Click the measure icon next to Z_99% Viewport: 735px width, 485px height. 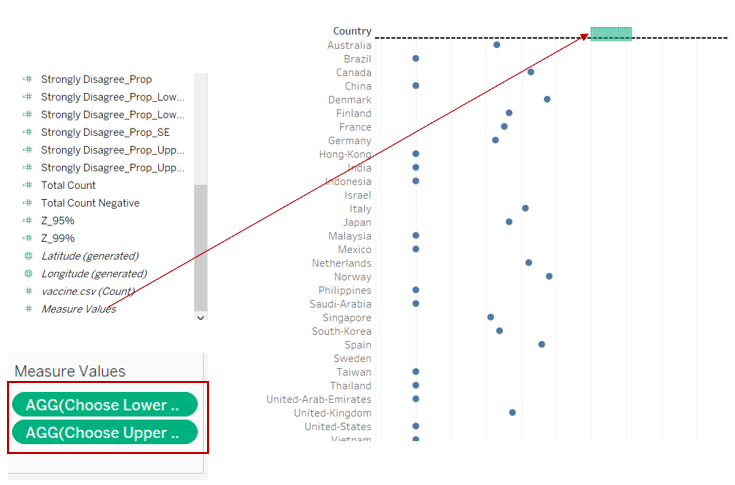pyautogui.click(x=28, y=238)
